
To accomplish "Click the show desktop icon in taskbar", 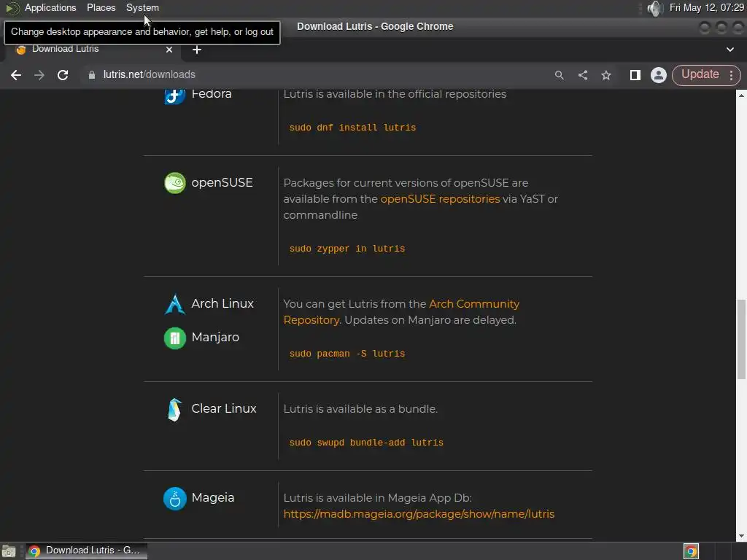I will coord(9,551).
